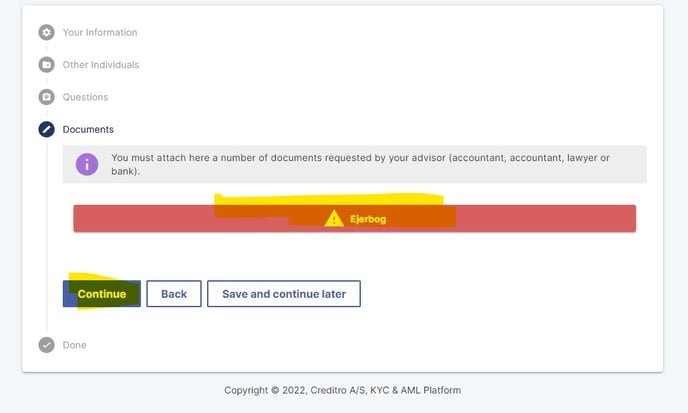Open the Your Information step label
The width and height of the screenshot is (688, 413).
[100, 32]
